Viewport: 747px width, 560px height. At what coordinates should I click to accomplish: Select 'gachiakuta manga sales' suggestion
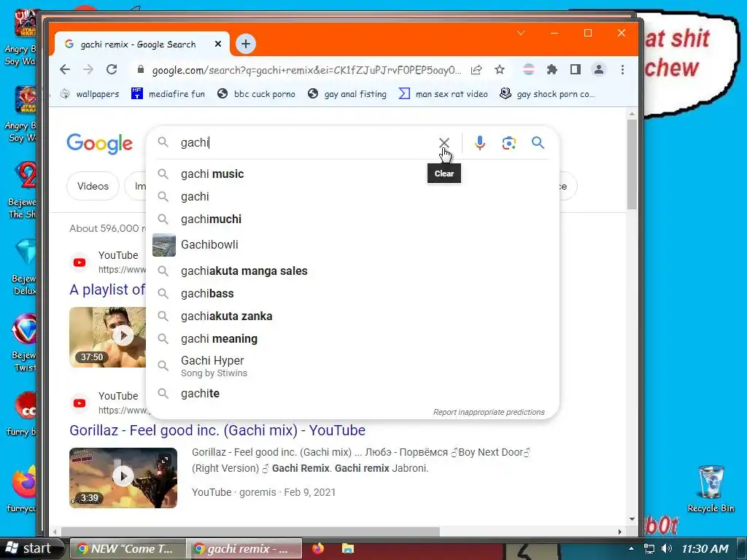click(x=352, y=271)
